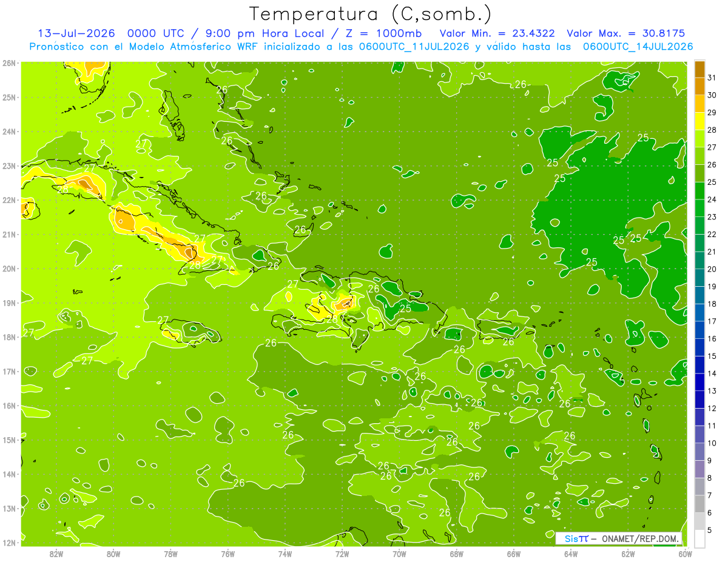Click the "62W" longitude axis label
The width and height of the screenshot is (728, 562).
click(x=628, y=554)
